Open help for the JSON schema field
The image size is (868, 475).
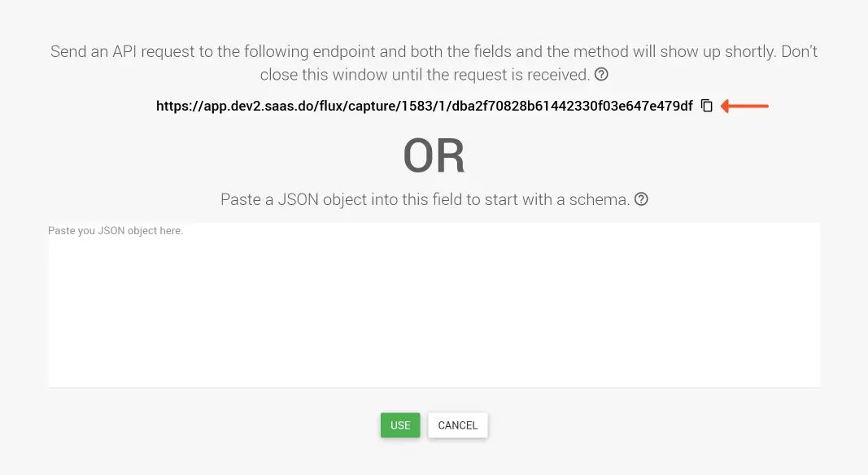[x=641, y=199]
